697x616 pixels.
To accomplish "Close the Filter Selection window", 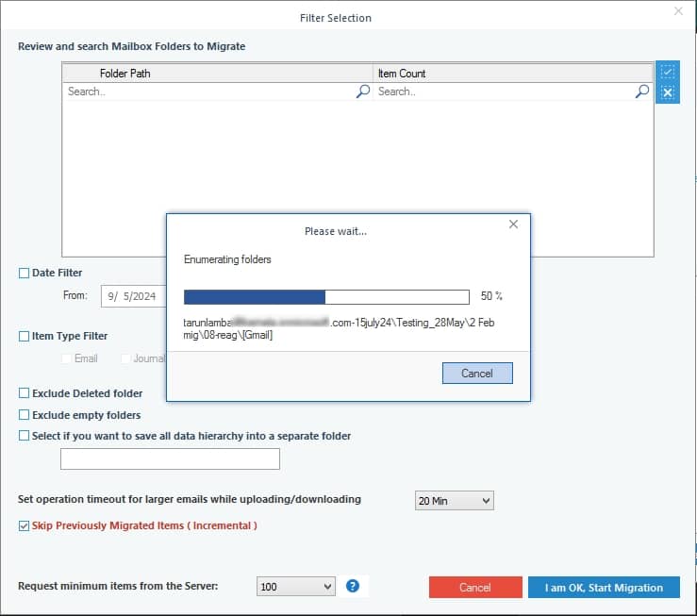I will (678, 11).
